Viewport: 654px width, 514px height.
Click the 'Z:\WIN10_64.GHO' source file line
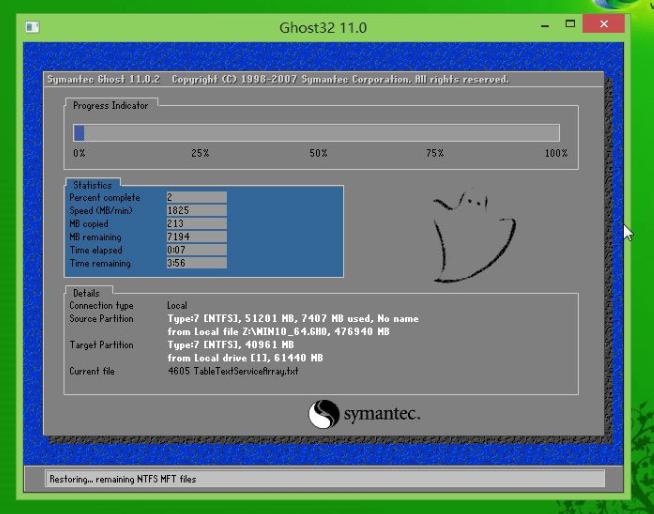point(278,332)
